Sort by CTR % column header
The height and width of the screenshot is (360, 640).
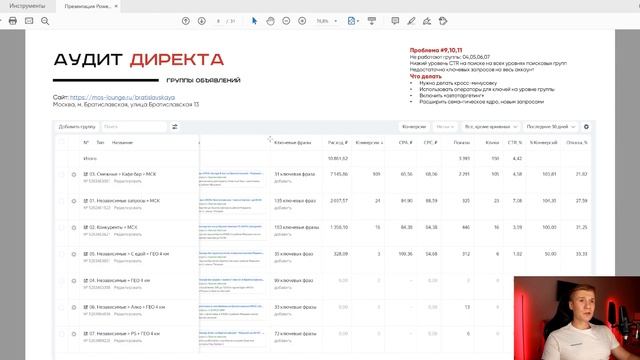point(515,142)
